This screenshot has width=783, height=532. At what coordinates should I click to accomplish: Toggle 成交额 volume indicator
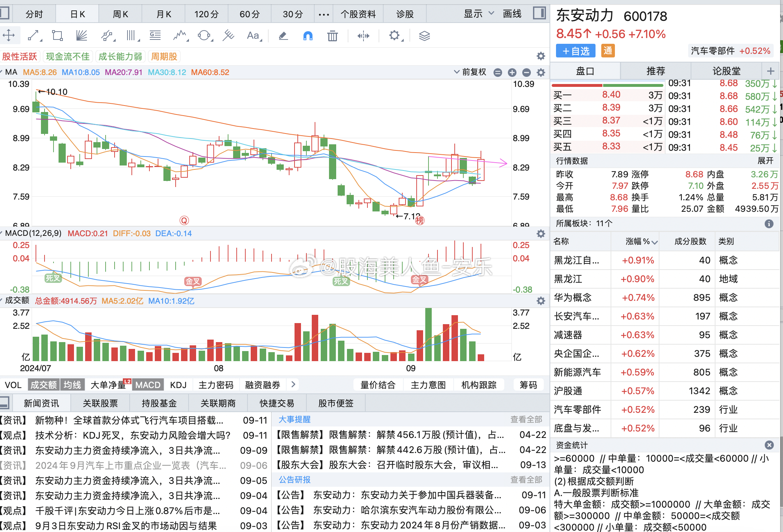point(43,385)
